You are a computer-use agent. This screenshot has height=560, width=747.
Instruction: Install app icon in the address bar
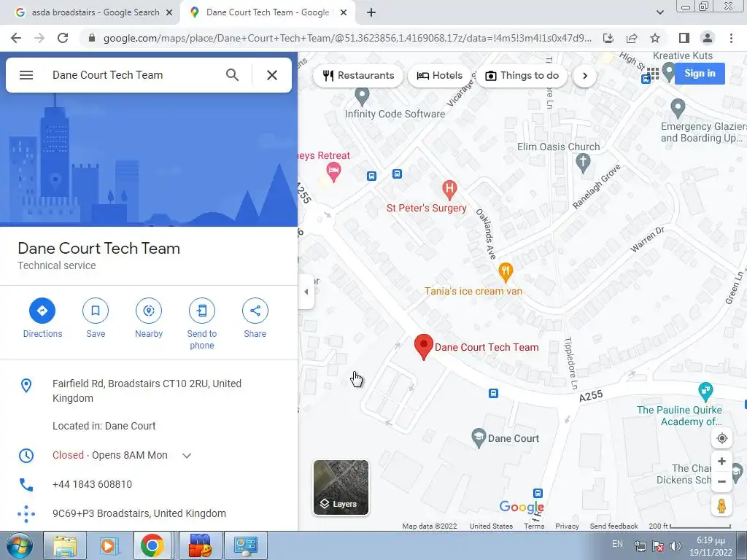[608, 38]
